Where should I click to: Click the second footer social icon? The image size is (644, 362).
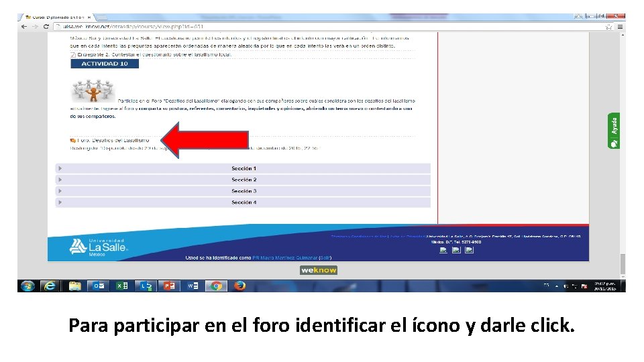(456, 250)
